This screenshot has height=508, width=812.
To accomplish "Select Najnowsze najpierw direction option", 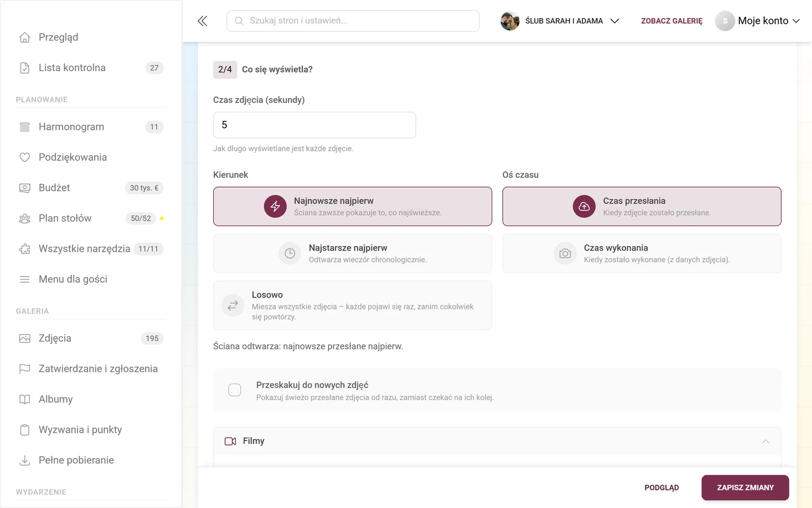I will coord(352,207).
